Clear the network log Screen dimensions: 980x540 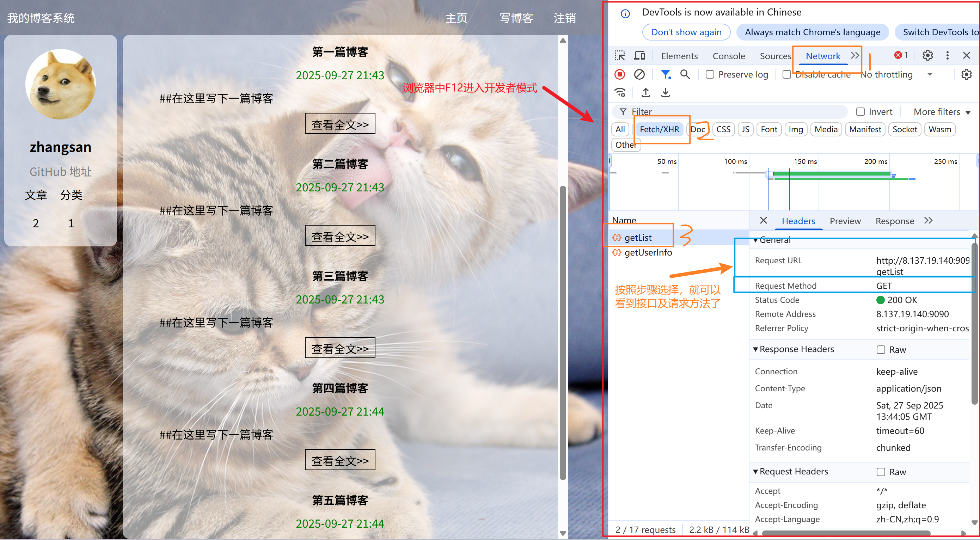639,74
